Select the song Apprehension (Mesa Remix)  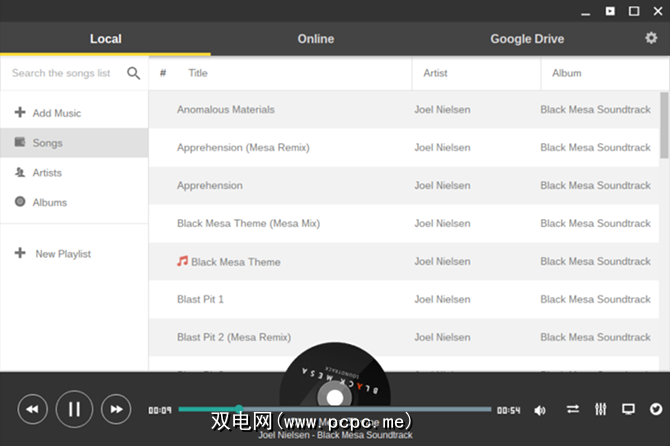coord(243,147)
